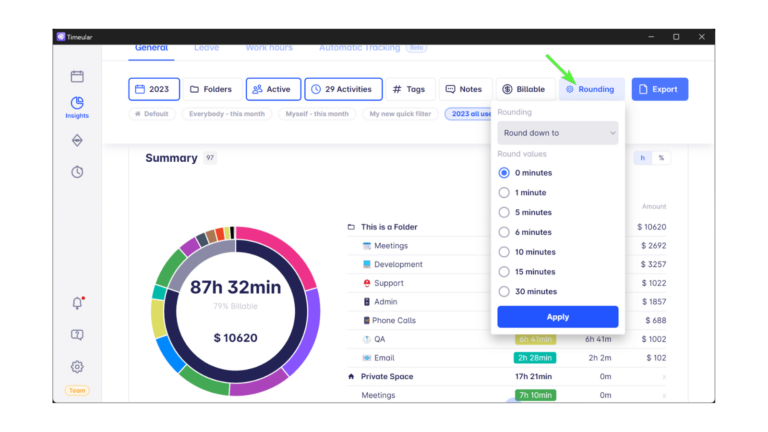Click the Team badge in sidebar
Viewport: 768px width, 432px height.
[77, 390]
